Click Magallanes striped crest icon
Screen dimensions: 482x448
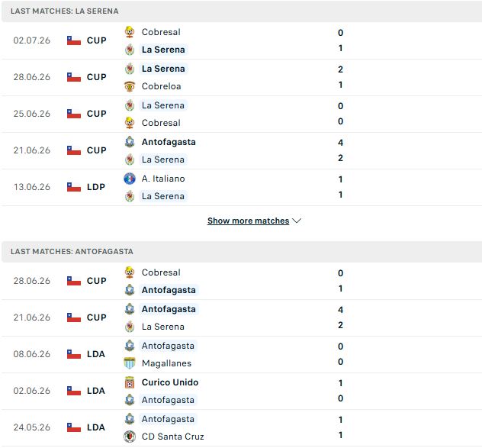[130, 363]
